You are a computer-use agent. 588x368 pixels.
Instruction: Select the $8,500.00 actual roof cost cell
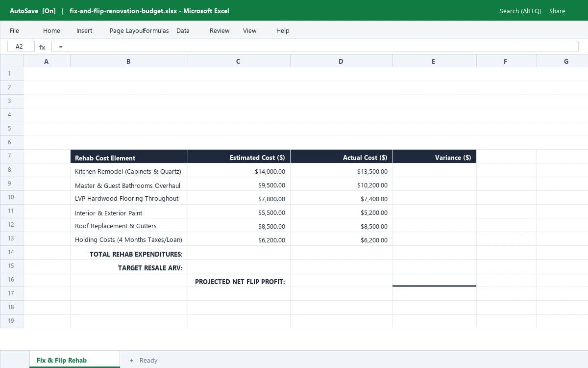(342, 225)
